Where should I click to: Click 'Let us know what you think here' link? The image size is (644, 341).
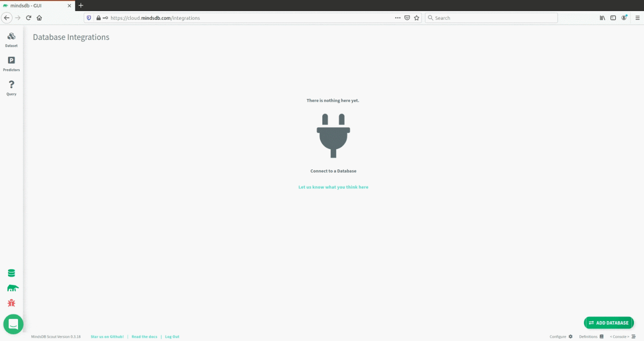tap(333, 187)
